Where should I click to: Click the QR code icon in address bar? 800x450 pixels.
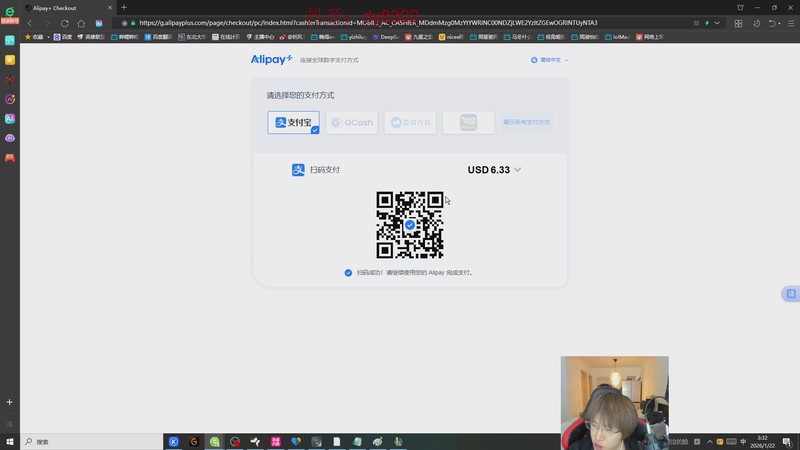696,23
